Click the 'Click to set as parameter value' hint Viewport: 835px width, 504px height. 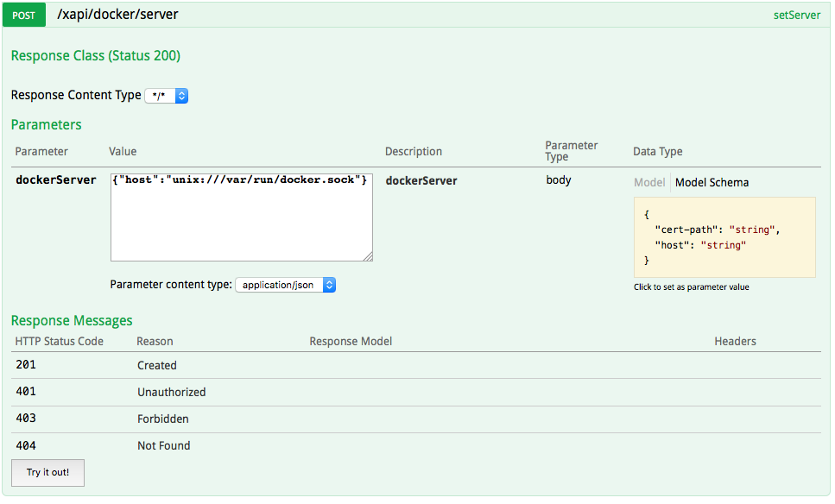click(x=691, y=287)
